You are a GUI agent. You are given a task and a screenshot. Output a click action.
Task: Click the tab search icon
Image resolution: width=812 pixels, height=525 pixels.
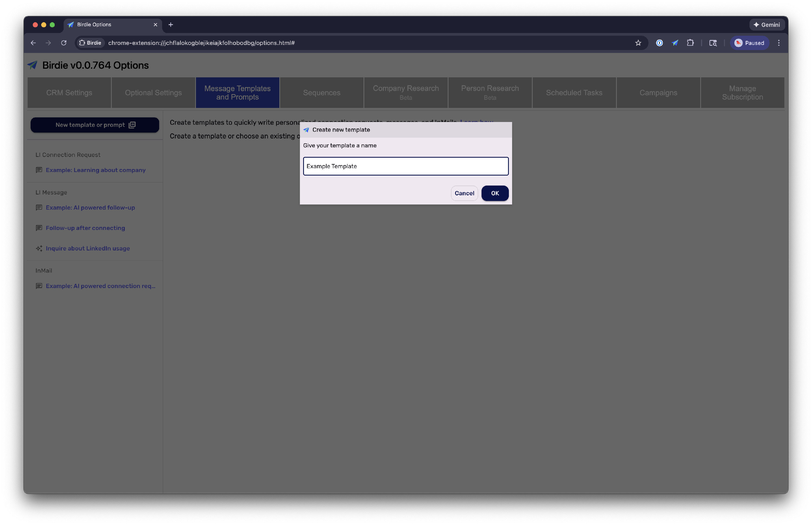(713, 43)
